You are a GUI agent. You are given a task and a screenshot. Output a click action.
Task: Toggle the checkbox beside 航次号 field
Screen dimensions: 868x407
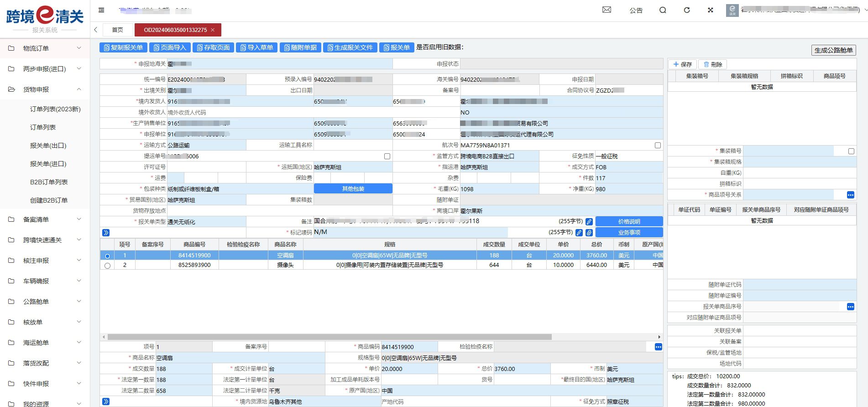(x=658, y=146)
